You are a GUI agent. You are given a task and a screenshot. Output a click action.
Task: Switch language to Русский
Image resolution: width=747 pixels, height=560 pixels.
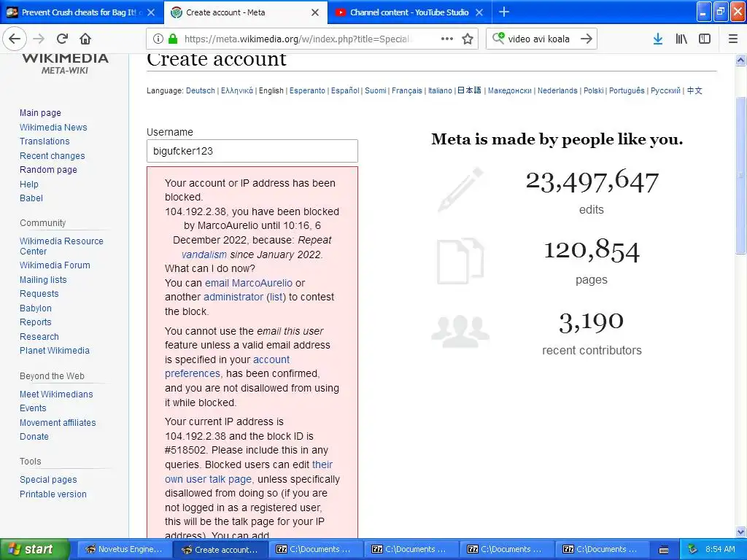[x=665, y=90]
